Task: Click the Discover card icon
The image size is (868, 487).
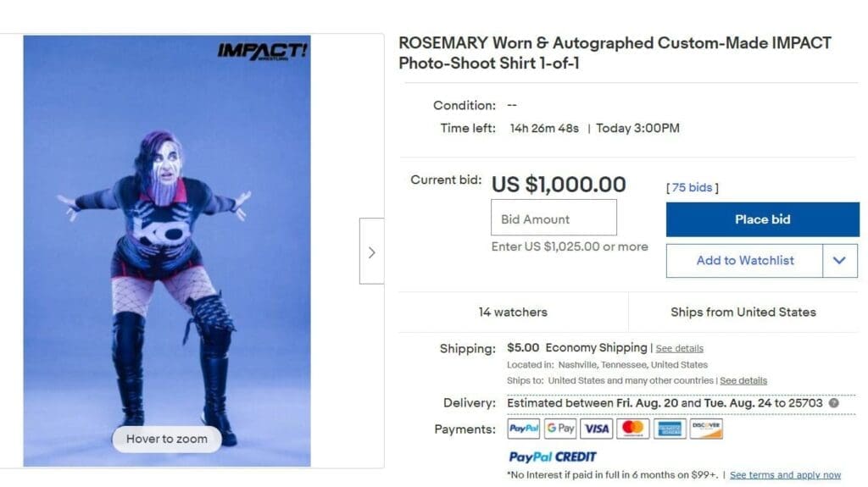Action: coord(706,429)
